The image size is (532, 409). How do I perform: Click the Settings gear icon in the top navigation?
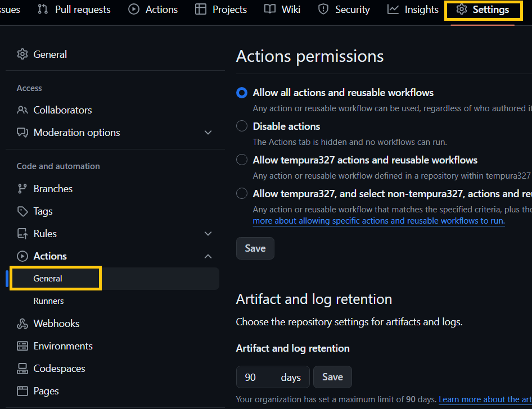(x=462, y=9)
